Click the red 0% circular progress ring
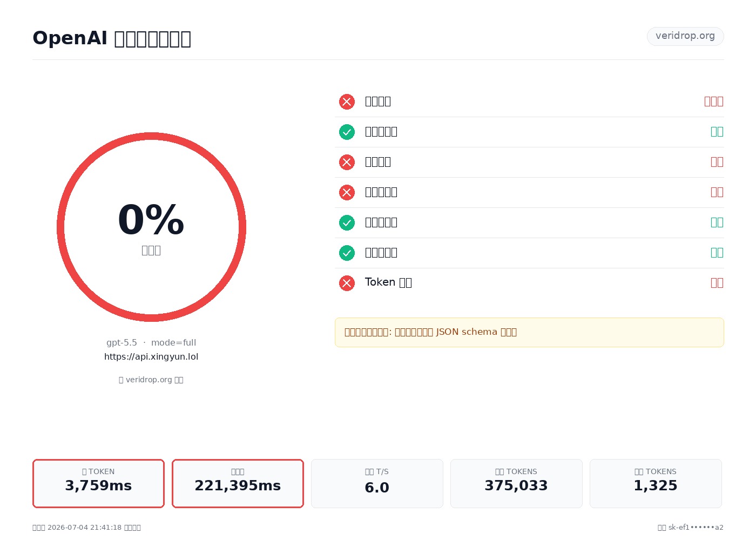This screenshot has width=756, height=540. click(x=151, y=227)
